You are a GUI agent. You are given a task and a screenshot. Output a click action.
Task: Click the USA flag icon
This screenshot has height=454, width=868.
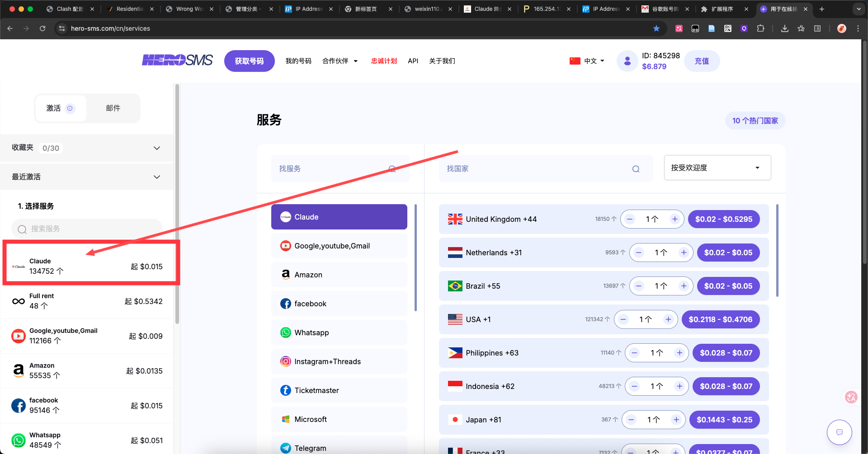pos(455,319)
